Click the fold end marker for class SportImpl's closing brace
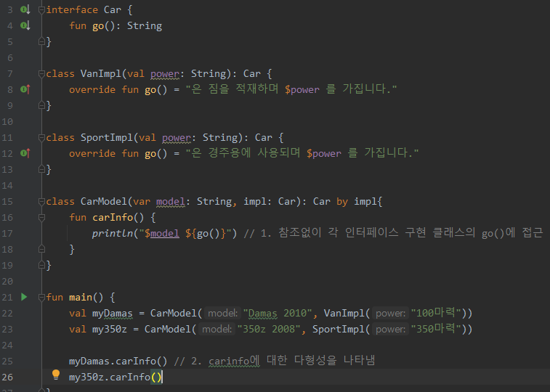The width and height of the screenshot is (550, 392). (41, 170)
